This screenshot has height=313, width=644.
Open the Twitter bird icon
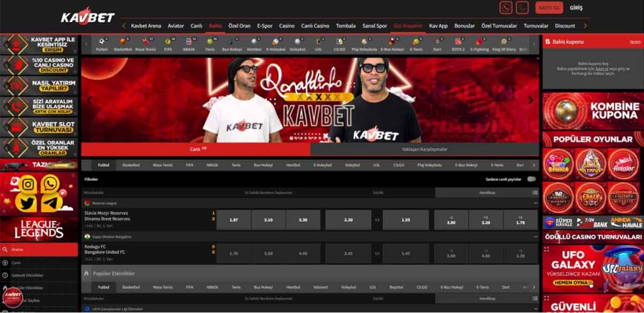click(26, 203)
